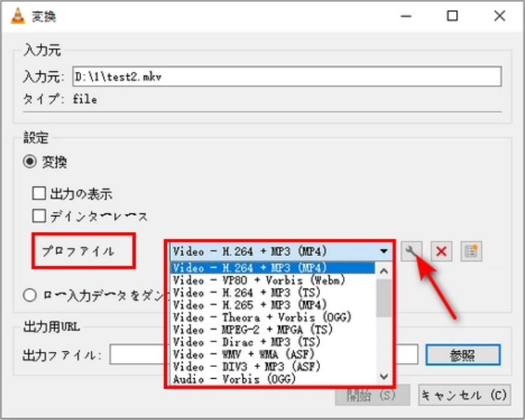The image size is (525, 420).
Task: Click the プロファイル label
Action: pyautogui.click(x=79, y=251)
